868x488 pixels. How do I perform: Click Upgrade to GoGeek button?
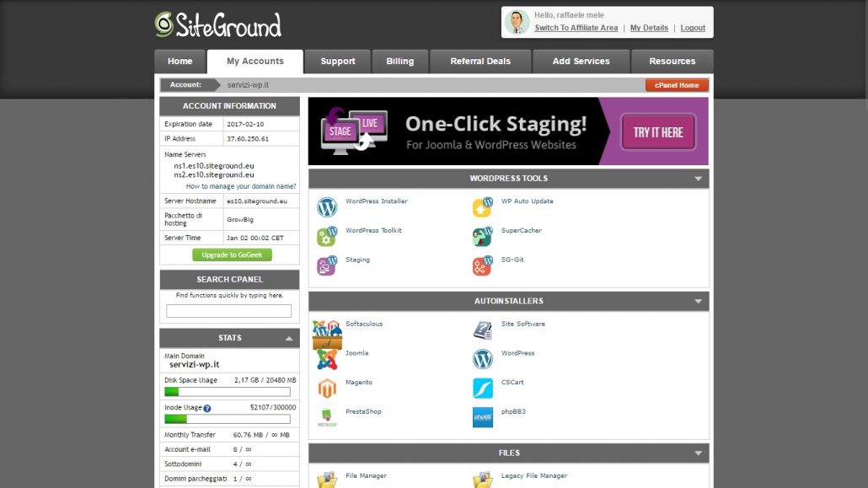[232, 255]
